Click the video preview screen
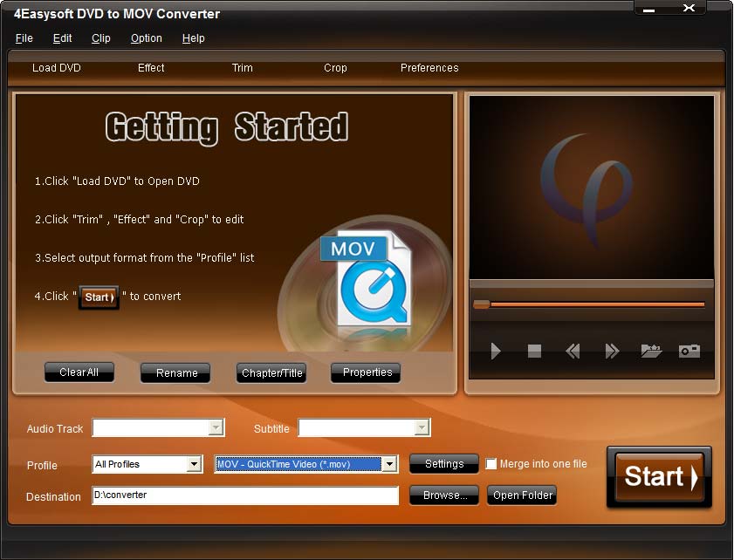 pyautogui.click(x=592, y=188)
